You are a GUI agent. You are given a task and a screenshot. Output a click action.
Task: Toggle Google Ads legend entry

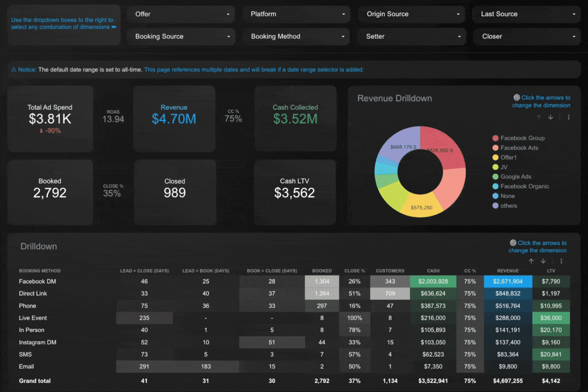[515, 177]
